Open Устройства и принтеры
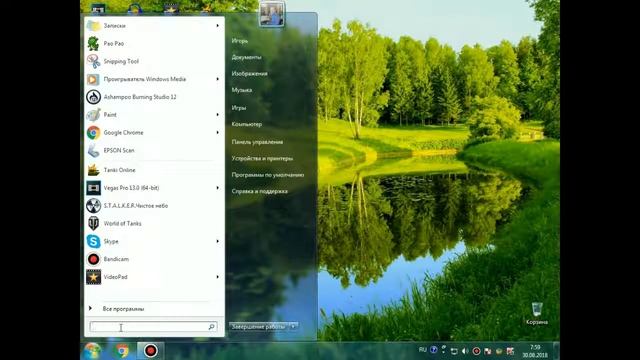 point(262,158)
